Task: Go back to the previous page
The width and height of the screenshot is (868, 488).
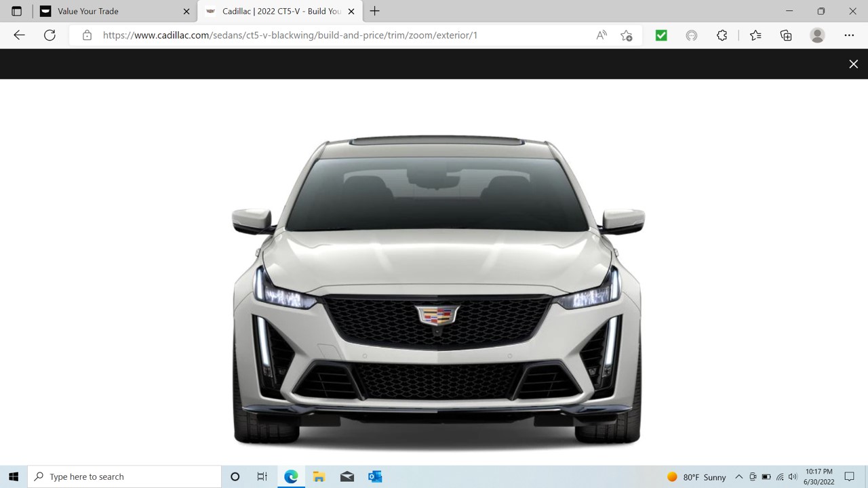Action: click(19, 35)
